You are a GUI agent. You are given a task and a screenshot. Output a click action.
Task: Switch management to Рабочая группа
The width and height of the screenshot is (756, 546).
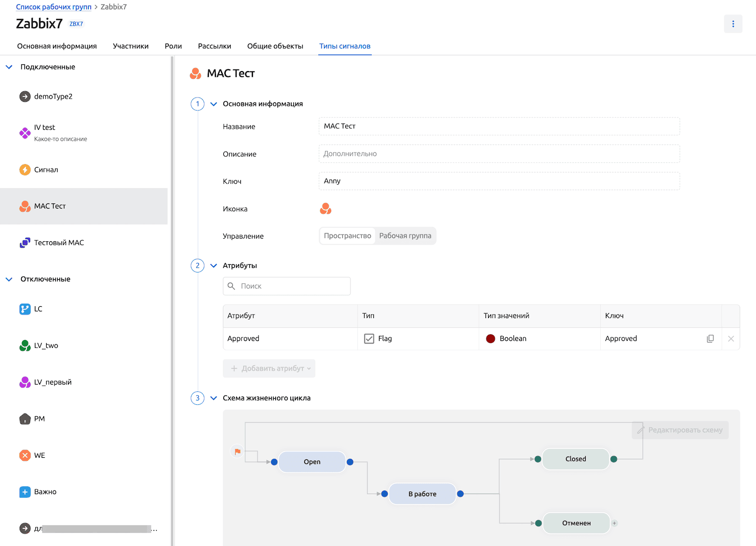point(405,236)
